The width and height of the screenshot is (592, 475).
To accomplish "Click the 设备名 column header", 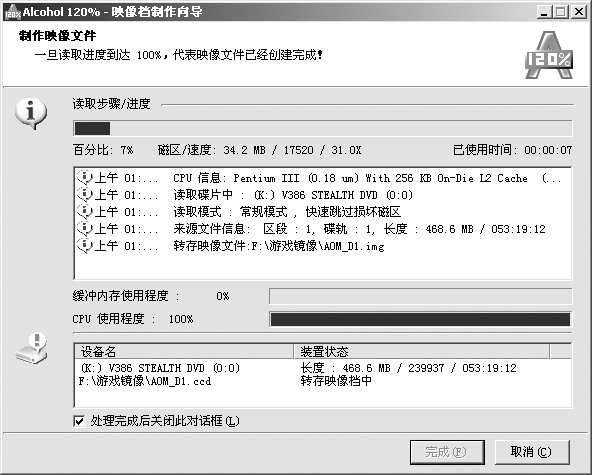I will pos(184,352).
